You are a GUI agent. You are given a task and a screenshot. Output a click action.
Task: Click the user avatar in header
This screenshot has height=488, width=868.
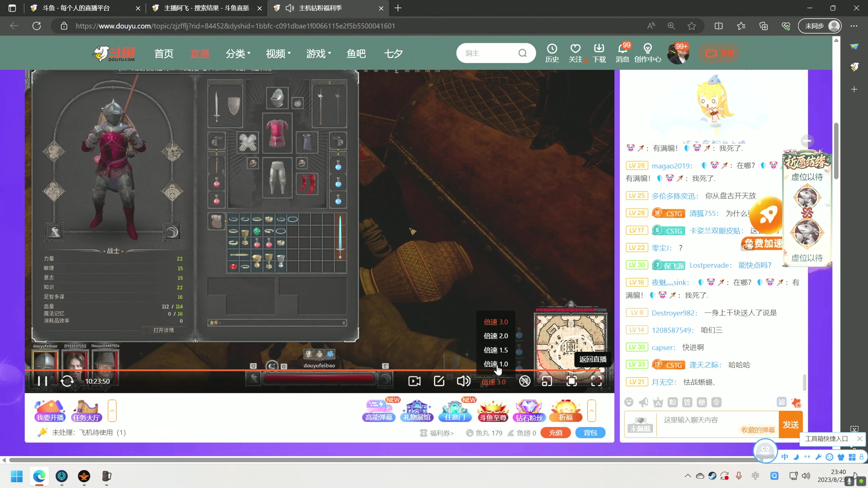678,54
